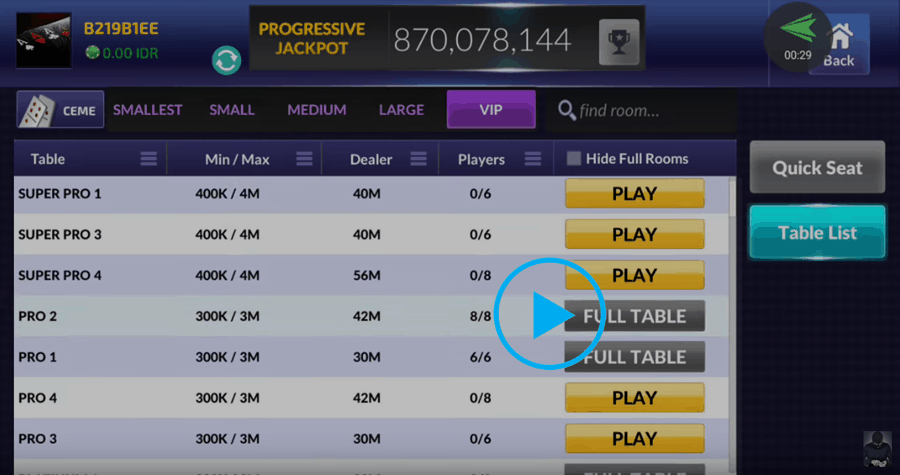Click the green refresh balance icon
Screen dimensions: 900x475
click(226, 60)
